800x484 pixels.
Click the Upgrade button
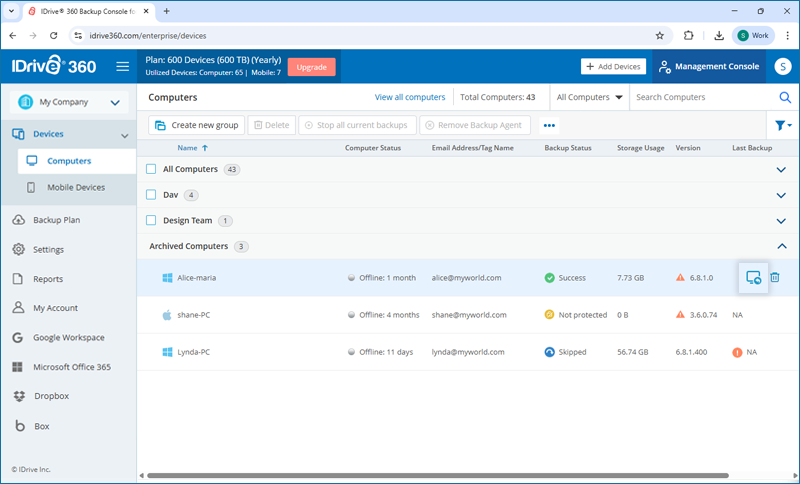(x=311, y=67)
